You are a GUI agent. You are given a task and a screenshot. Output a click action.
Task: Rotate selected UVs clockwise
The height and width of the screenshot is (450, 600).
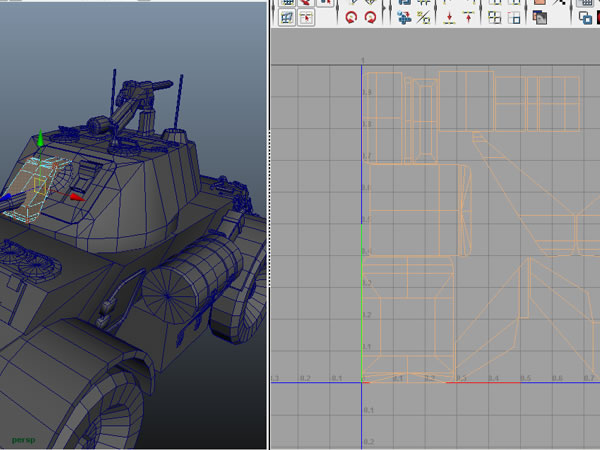(x=370, y=18)
